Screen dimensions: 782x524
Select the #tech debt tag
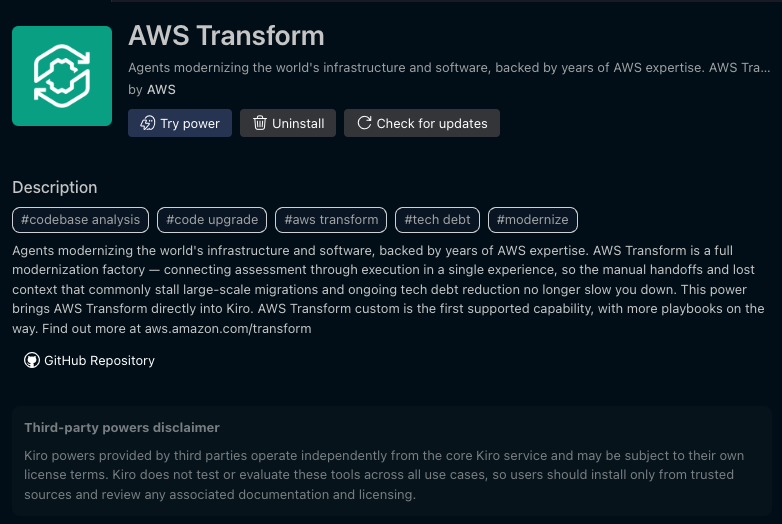[437, 220]
